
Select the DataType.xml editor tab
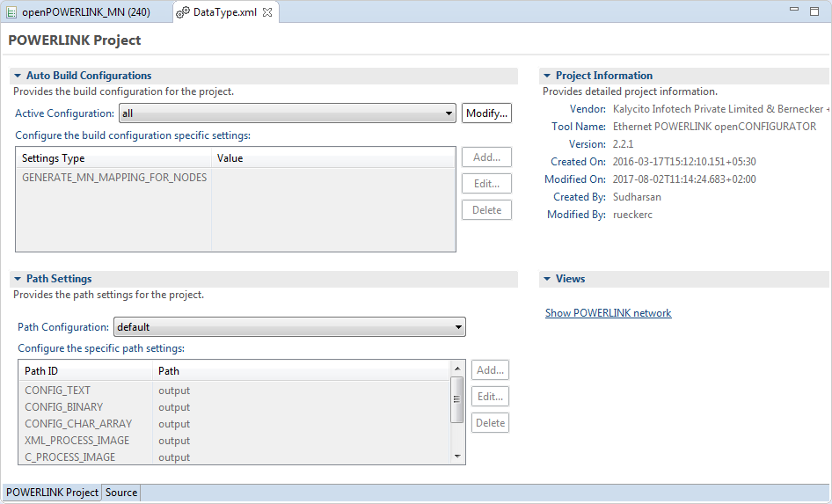click(225, 12)
